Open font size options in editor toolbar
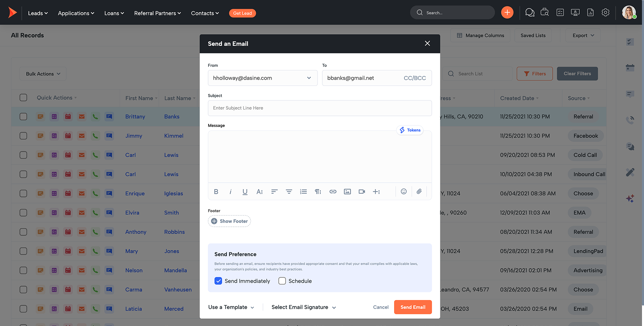The height and width of the screenshot is (326, 644). coord(259,192)
